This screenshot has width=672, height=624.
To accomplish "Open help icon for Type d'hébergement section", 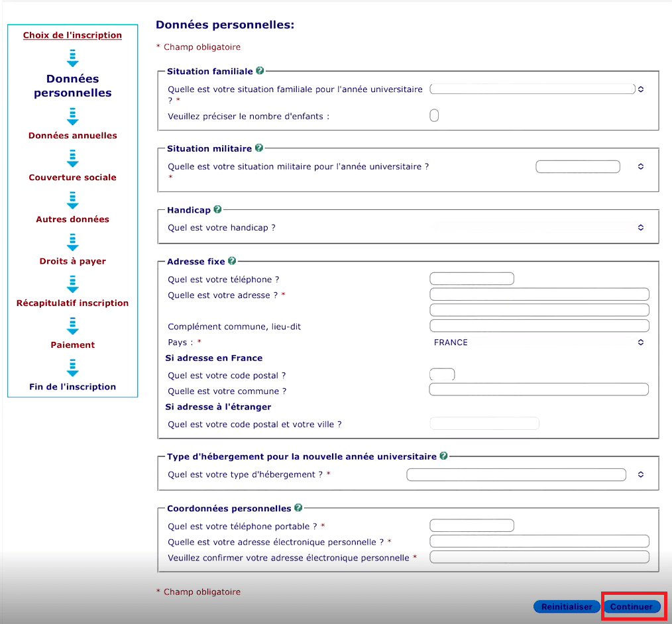I will click(443, 456).
